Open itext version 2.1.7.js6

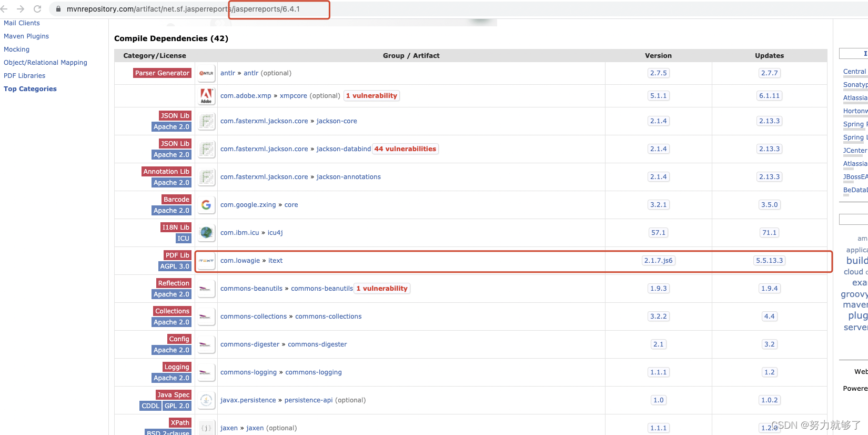click(x=659, y=261)
